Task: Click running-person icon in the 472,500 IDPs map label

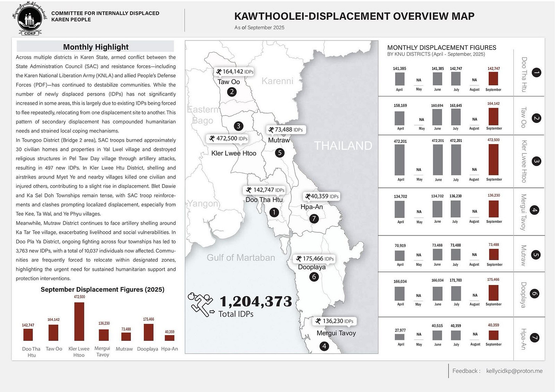Action: pyautogui.click(x=212, y=139)
